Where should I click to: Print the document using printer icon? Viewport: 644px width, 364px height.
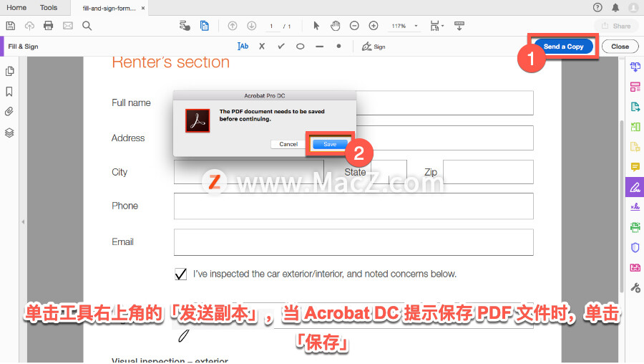pyautogui.click(x=49, y=26)
